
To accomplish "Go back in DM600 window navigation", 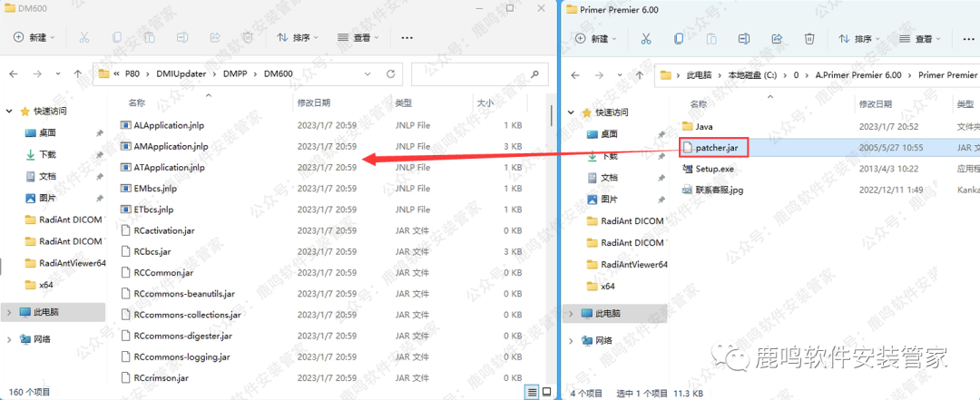I will (x=14, y=73).
